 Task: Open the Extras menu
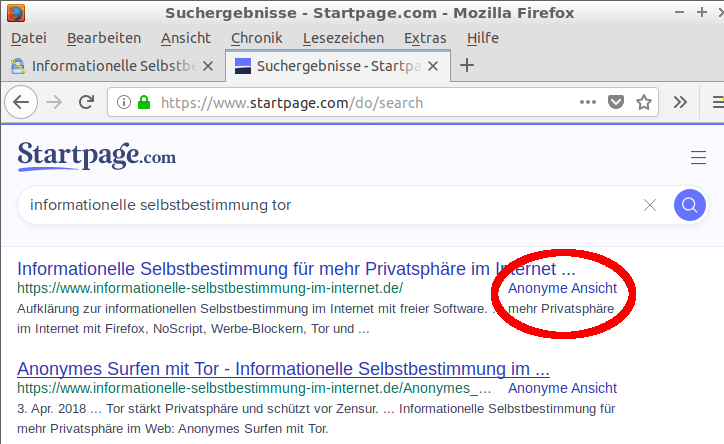click(x=425, y=38)
